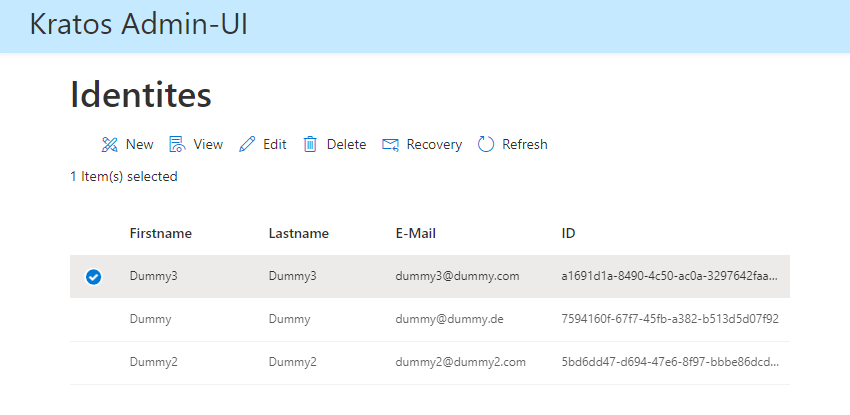The height and width of the screenshot is (415, 850).
Task: Click the View button label
Action: (208, 144)
